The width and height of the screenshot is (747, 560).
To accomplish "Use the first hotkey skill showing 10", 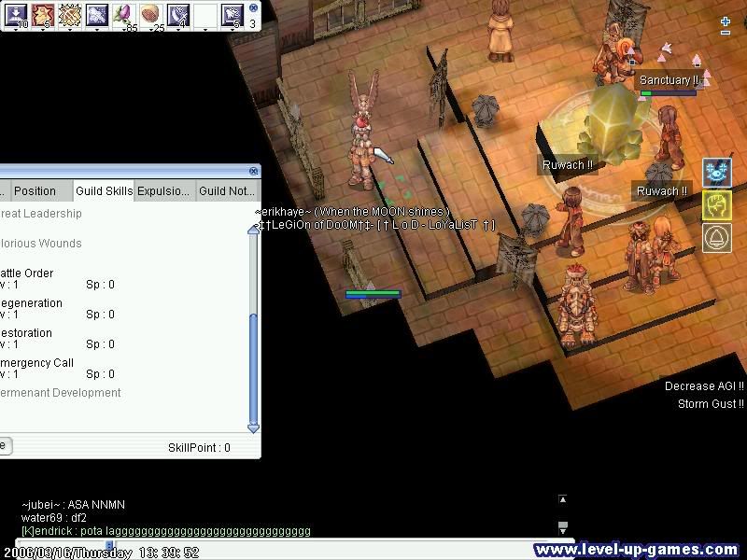I will (x=16, y=14).
